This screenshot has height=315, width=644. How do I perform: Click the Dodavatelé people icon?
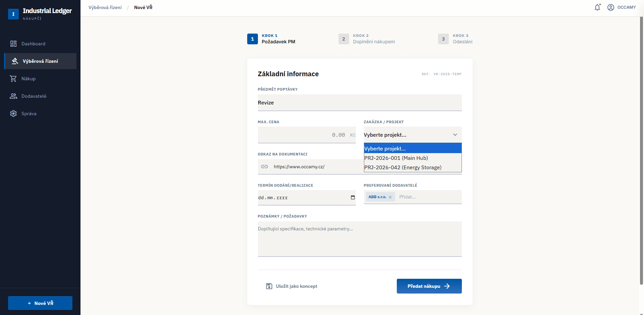click(x=13, y=96)
